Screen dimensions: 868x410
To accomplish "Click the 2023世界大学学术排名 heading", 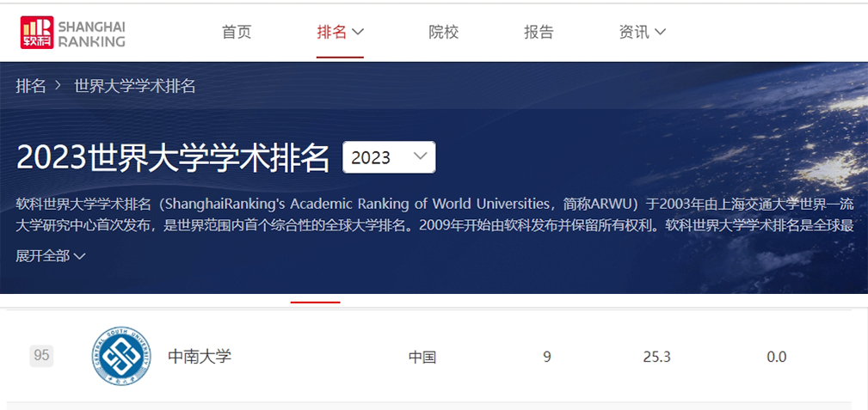I will (173, 157).
